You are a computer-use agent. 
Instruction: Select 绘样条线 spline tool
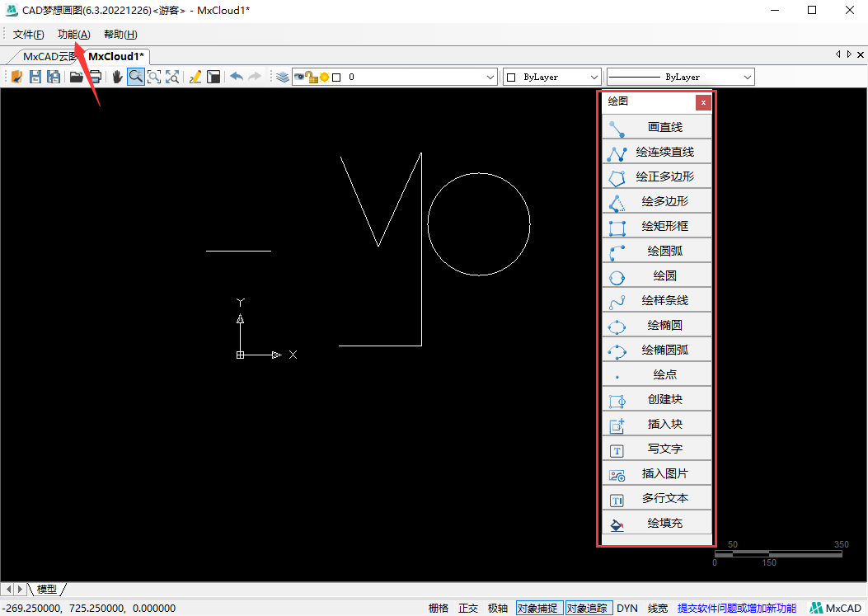(x=656, y=300)
